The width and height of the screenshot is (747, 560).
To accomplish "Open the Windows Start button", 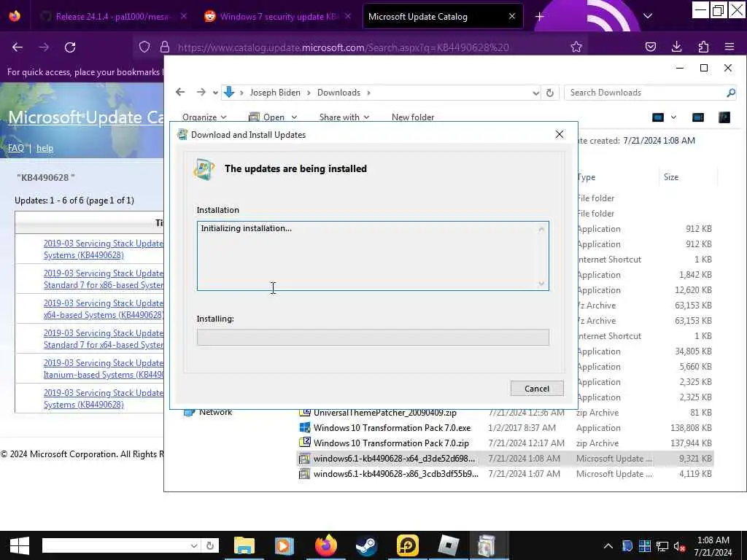I will pyautogui.click(x=19, y=545).
